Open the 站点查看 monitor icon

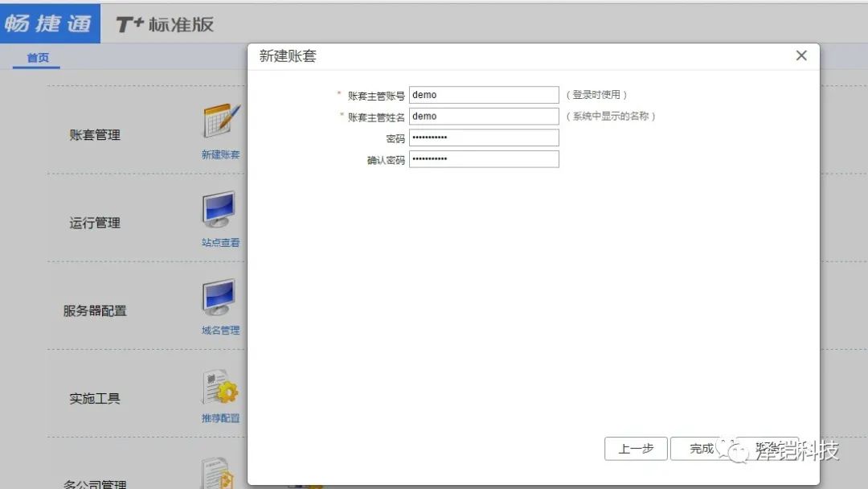tap(219, 209)
